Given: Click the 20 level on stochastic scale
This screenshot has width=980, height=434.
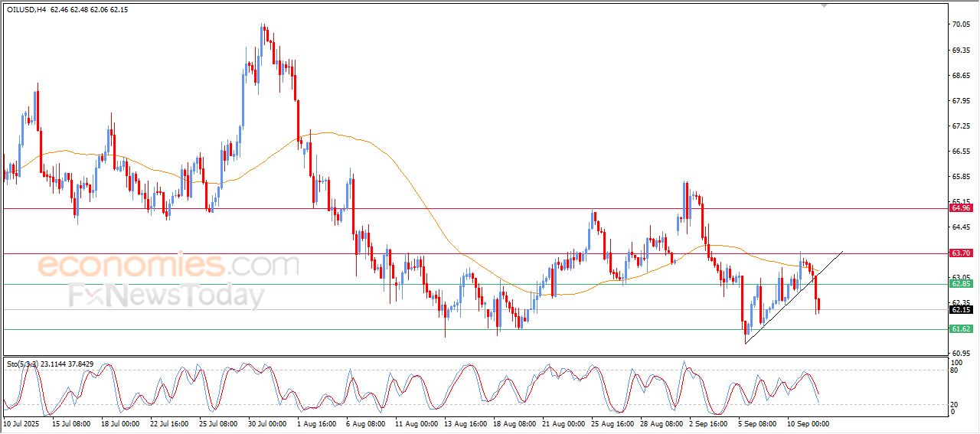Looking at the screenshot, I should tap(955, 403).
